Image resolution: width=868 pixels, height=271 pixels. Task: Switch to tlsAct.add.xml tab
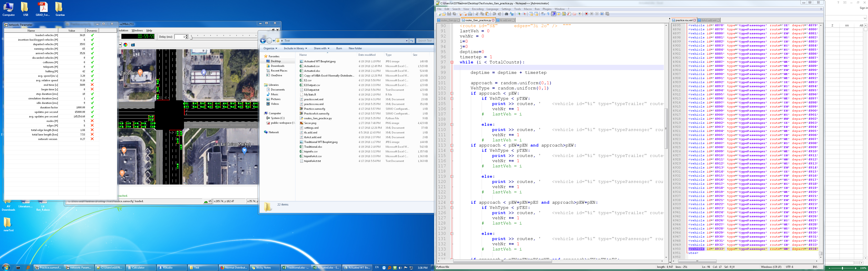709,20
